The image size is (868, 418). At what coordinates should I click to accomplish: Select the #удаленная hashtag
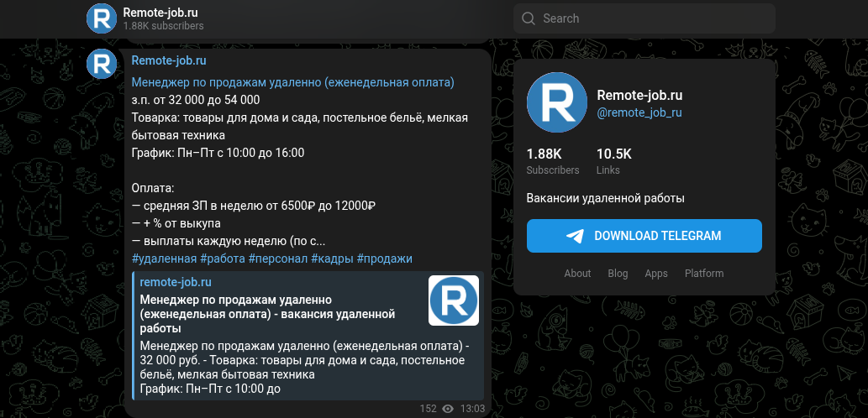coord(164,259)
